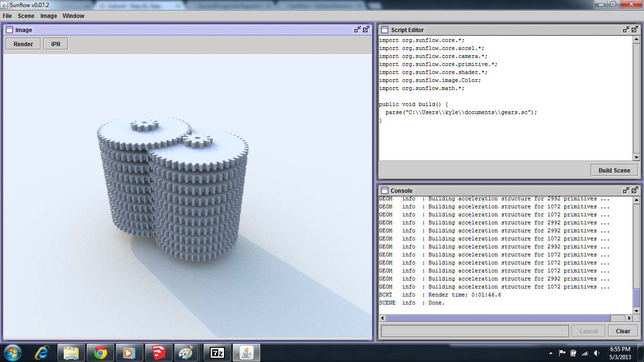The image size is (644, 362).
Task: Click console line "SCENE info : Done."
Action: pyautogui.click(x=412, y=303)
